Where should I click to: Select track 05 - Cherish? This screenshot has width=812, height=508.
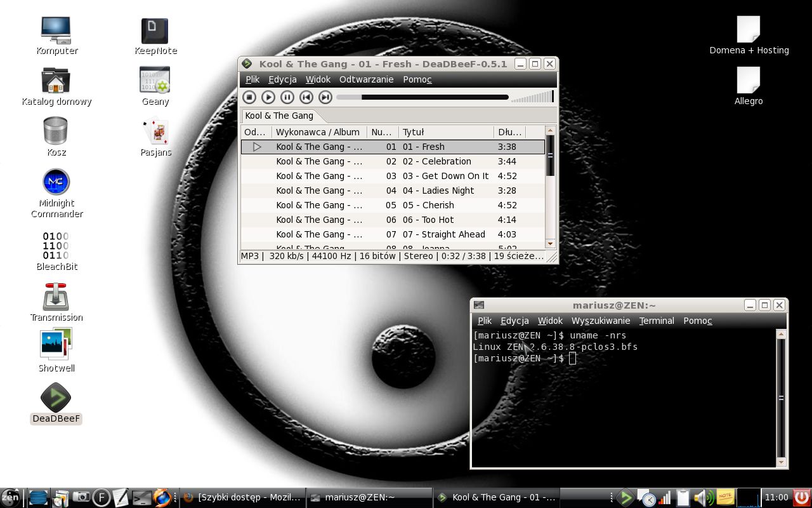[x=393, y=205]
